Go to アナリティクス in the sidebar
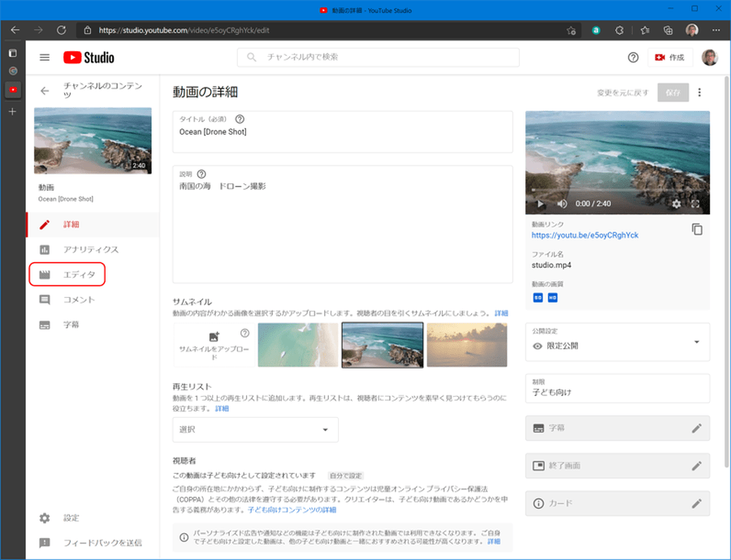Image resolution: width=731 pixels, height=560 pixels. pyautogui.click(x=90, y=250)
